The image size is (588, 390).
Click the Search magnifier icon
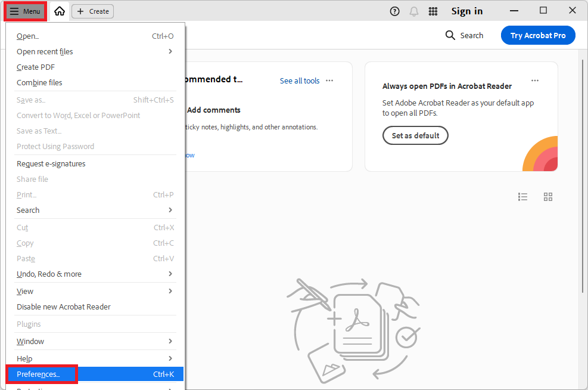[x=450, y=35]
